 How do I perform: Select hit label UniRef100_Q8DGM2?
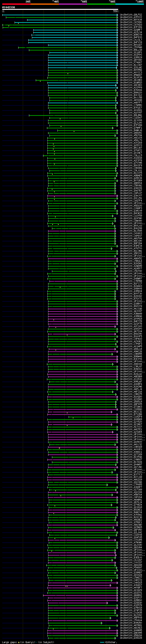click(131, 133)
